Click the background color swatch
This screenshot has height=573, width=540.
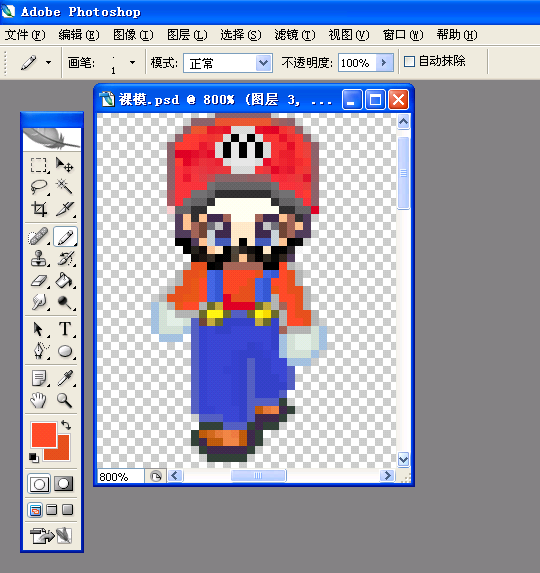62,453
